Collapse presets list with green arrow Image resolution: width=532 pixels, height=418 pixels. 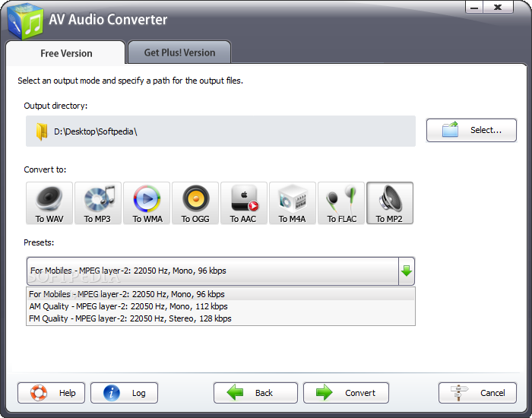tap(407, 271)
